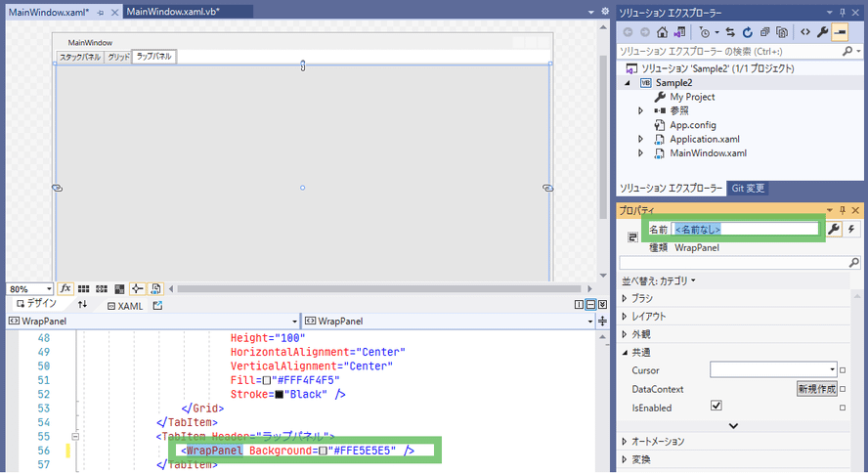
Task: Collapse the Sample2 project node
Action: (x=628, y=82)
